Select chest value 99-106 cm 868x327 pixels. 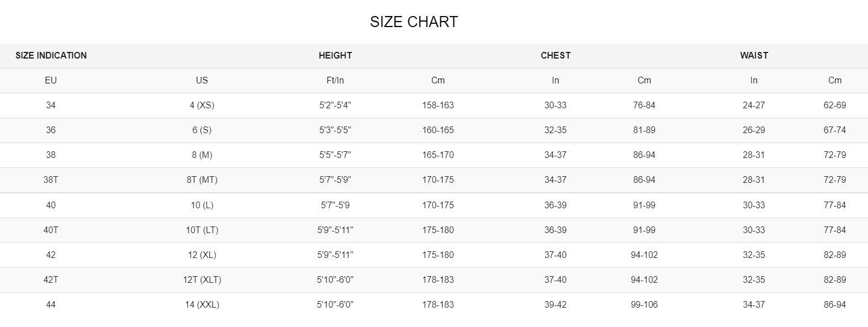point(644,304)
